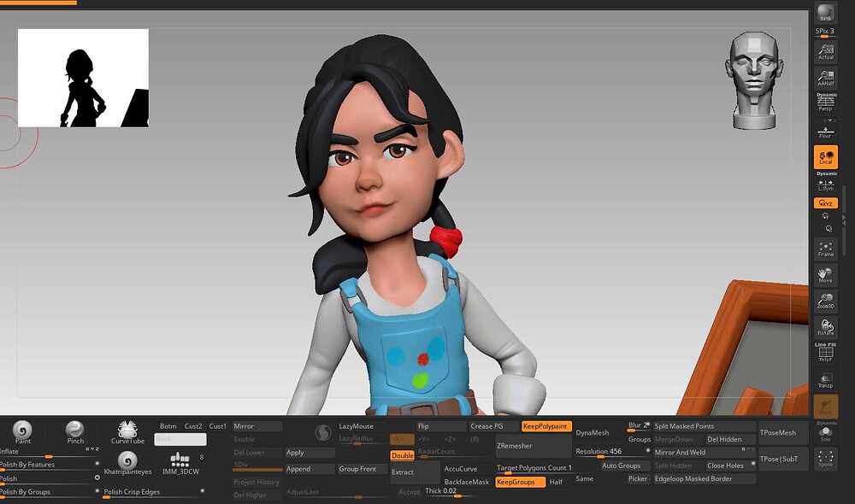The width and height of the screenshot is (855, 504).
Task: Select the Actual size zoom icon
Action: pyautogui.click(x=826, y=52)
